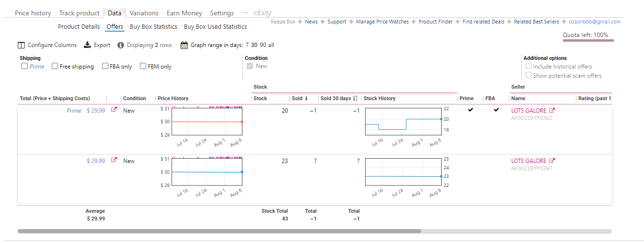644x243 pixels.
Task: Open the Product Finder link
Action: [436, 22]
